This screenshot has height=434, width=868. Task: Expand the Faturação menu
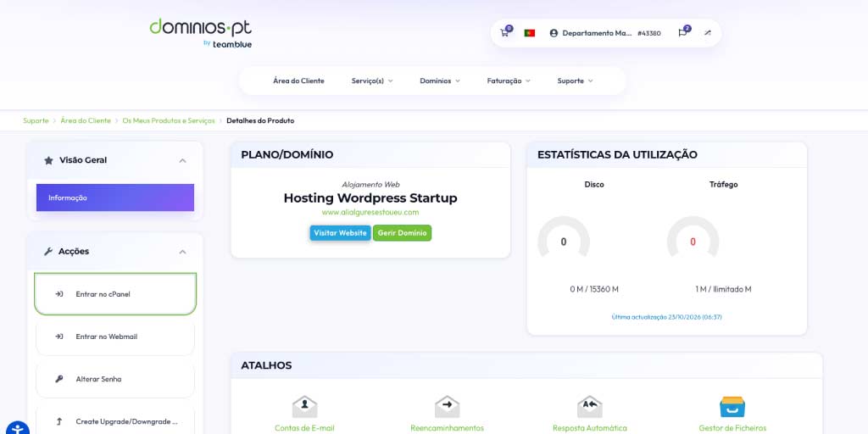(x=509, y=81)
